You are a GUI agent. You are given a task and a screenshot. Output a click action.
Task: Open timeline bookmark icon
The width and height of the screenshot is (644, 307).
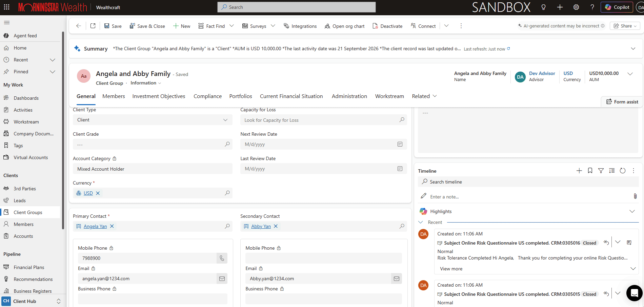coord(590,171)
